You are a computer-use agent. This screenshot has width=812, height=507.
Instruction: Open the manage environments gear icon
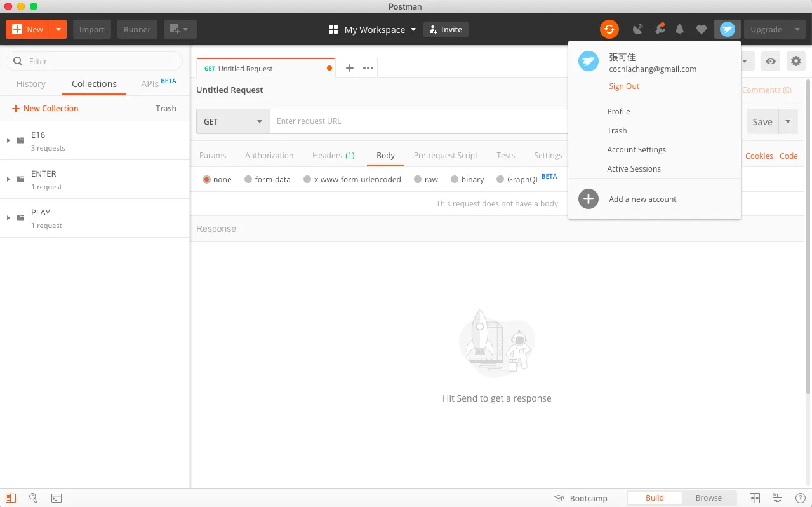pos(795,61)
